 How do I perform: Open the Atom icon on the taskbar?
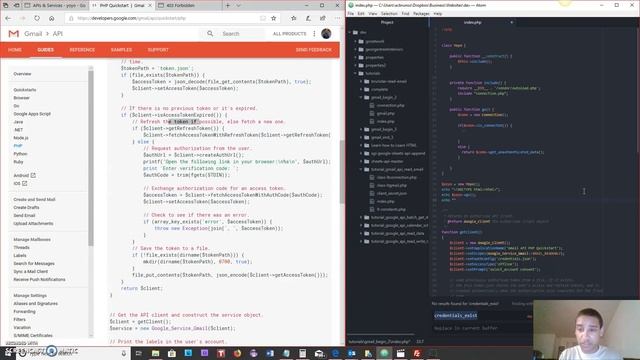click(x=384, y=353)
